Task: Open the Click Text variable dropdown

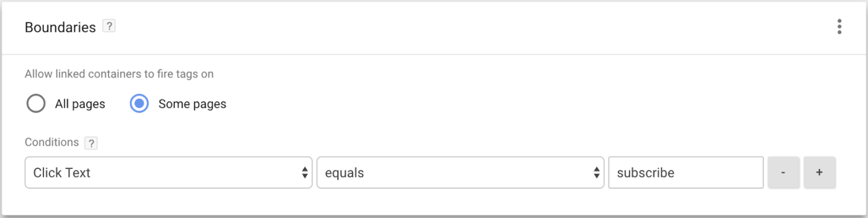Action: pos(168,173)
